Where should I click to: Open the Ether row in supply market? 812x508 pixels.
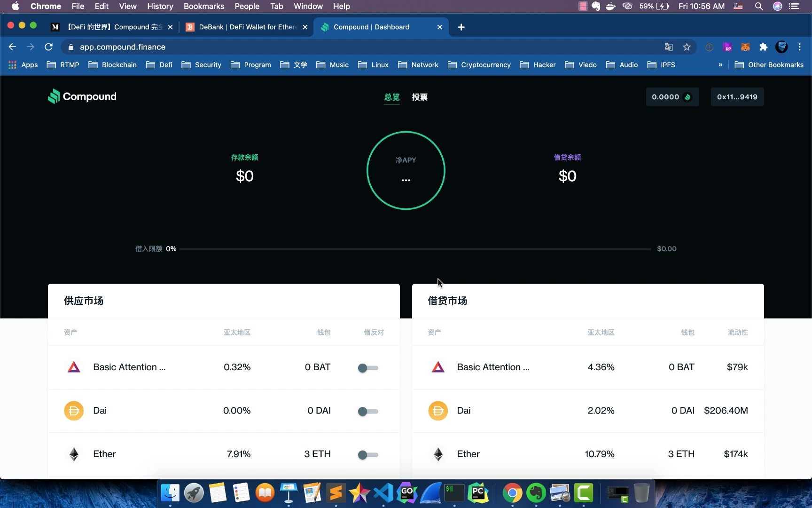[x=224, y=454]
